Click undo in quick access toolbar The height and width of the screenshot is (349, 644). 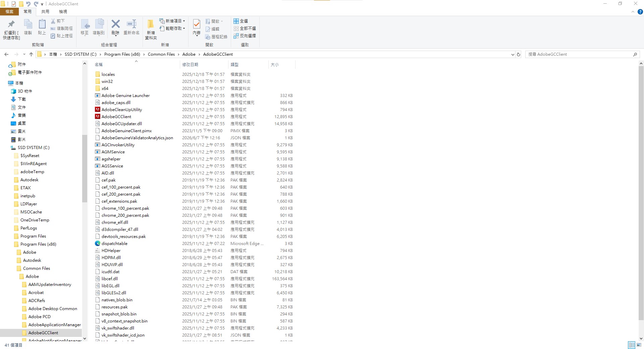(x=28, y=4)
